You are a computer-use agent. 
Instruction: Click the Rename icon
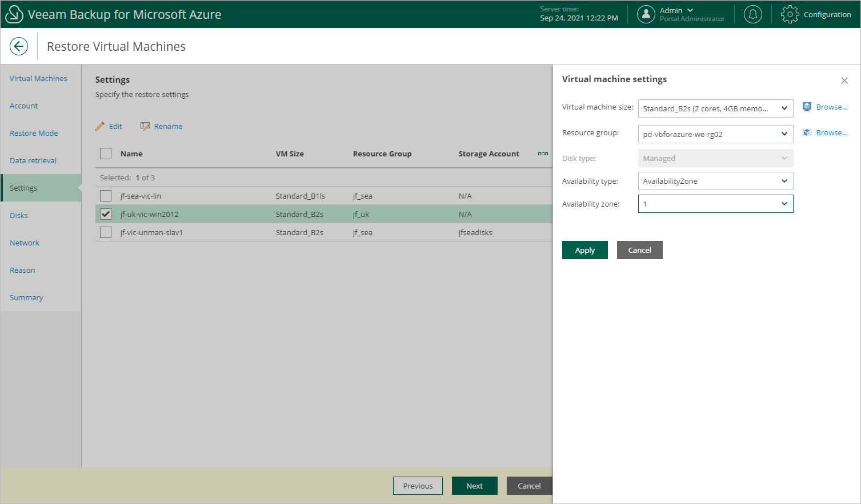click(x=145, y=126)
